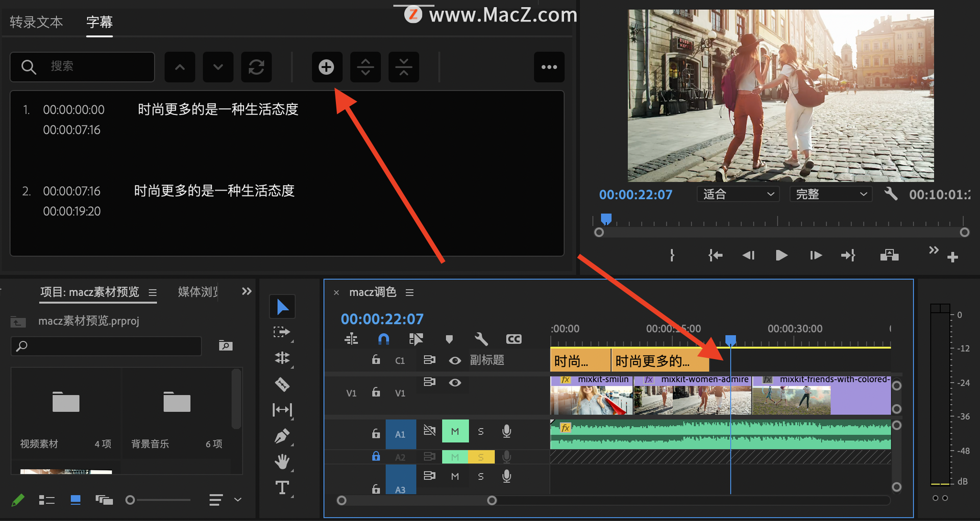The height and width of the screenshot is (521, 980).
Task: Step forward one frame button
Action: click(816, 255)
